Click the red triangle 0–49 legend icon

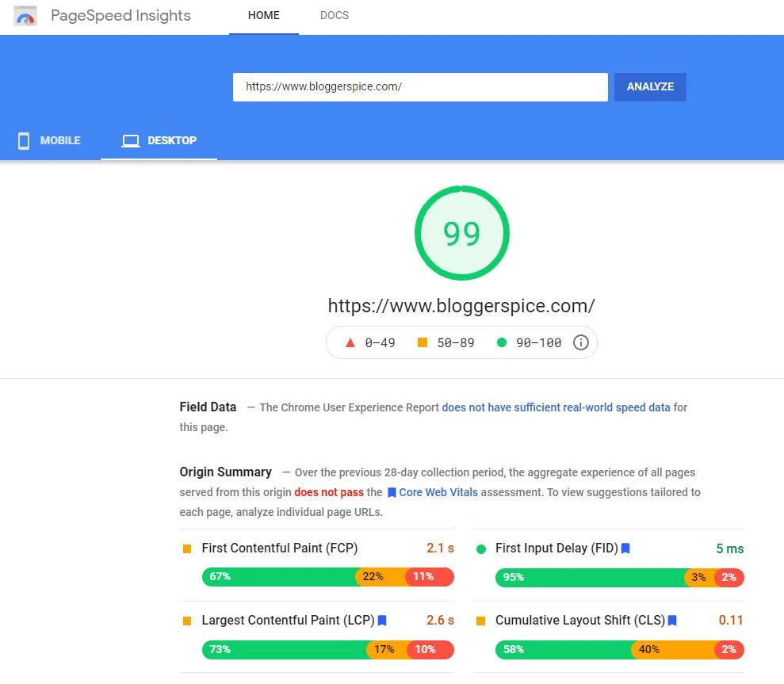tap(350, 342)
